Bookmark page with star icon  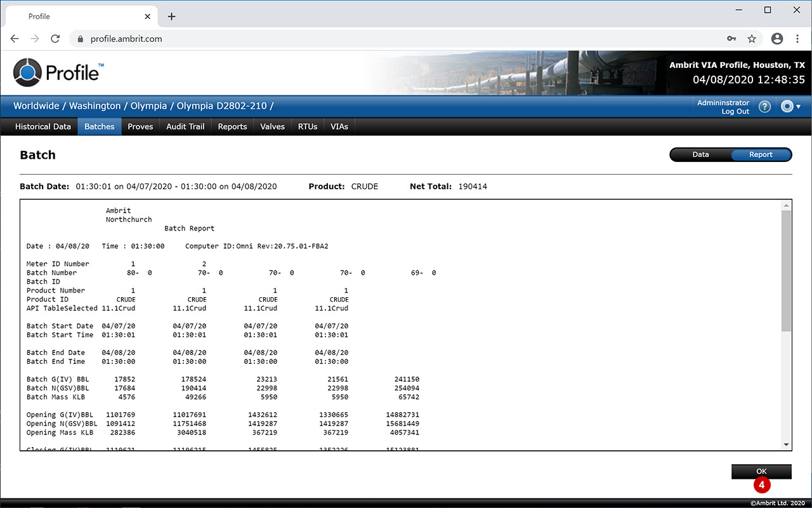click(x=752, y=39)
